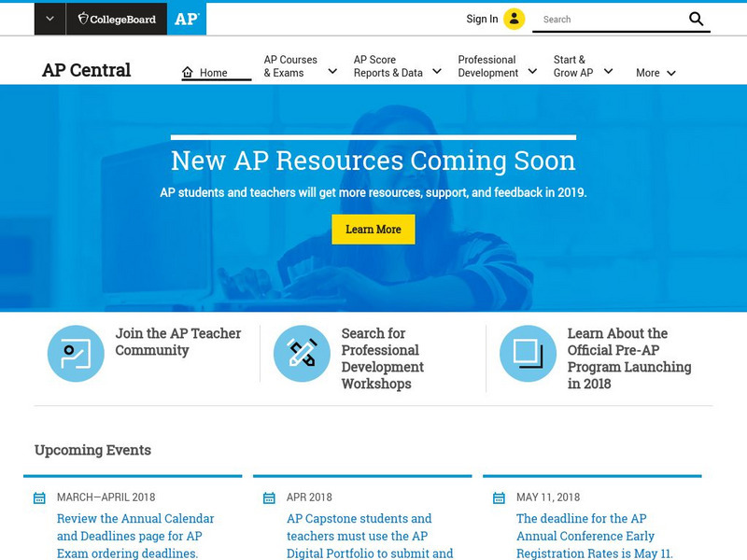The height and width of the screenshot is (560, 747).
Task: Open AP Score Reports & Data menu
Action: click(x=388, y=66)
